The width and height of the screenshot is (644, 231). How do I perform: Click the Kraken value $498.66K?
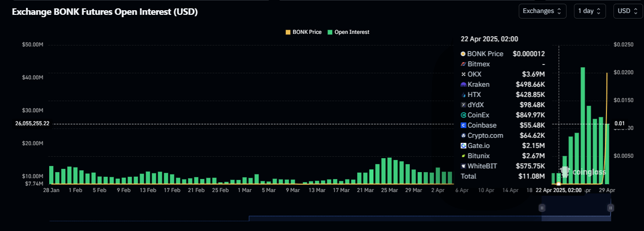pyautogui.click(x=530, y=84)
